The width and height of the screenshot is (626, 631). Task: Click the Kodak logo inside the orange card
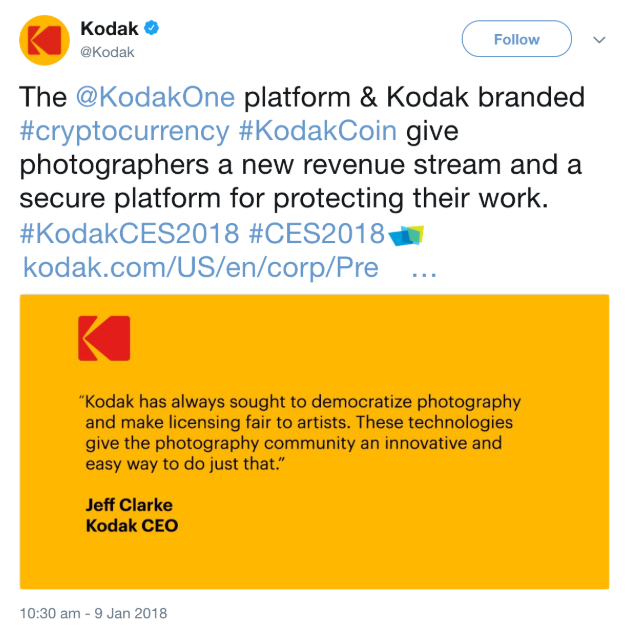[x=104, y=338]
